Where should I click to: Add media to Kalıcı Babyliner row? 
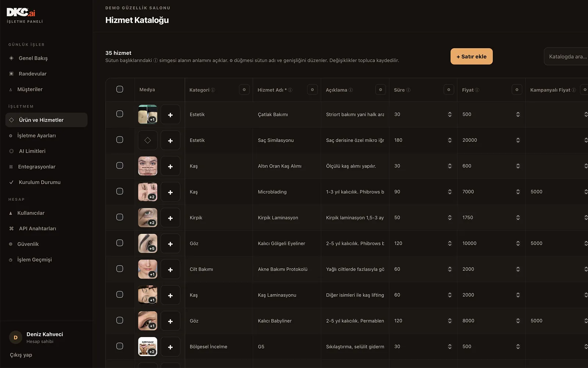170,321
